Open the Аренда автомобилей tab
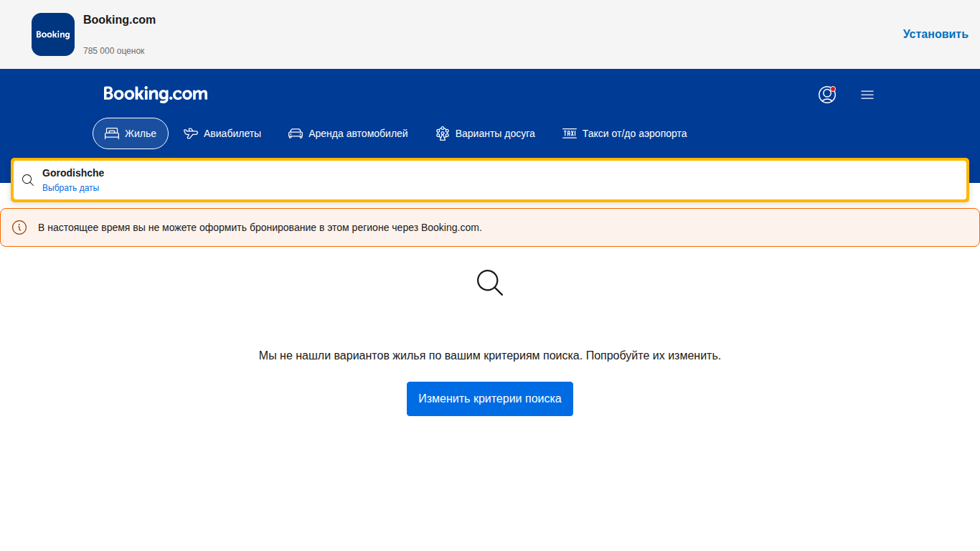The height and width of the screenshot is (551, 980). tap(348, 133)
